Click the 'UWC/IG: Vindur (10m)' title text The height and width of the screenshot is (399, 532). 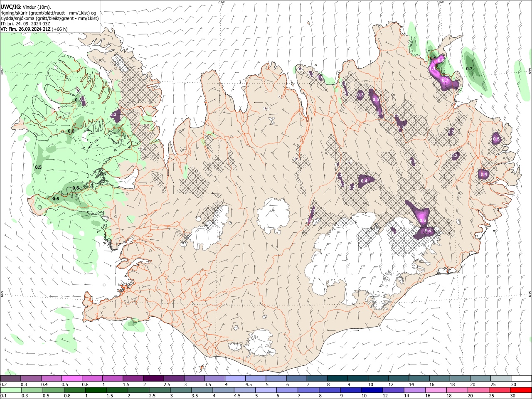(x=25, y=7)
